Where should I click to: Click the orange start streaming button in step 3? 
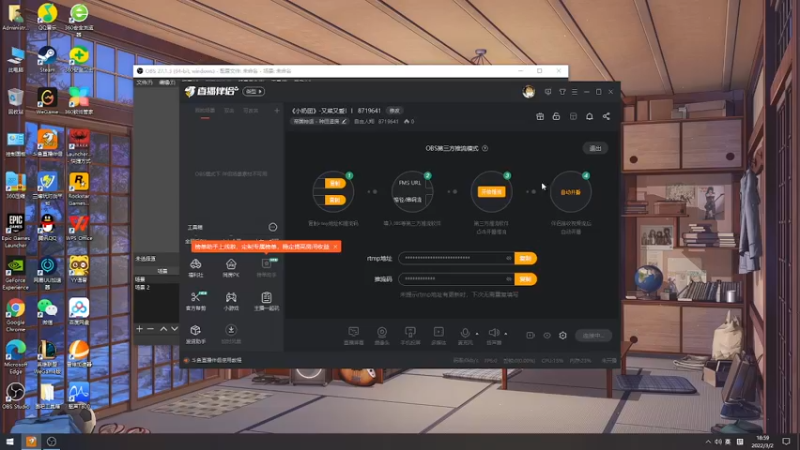point(491,192)
